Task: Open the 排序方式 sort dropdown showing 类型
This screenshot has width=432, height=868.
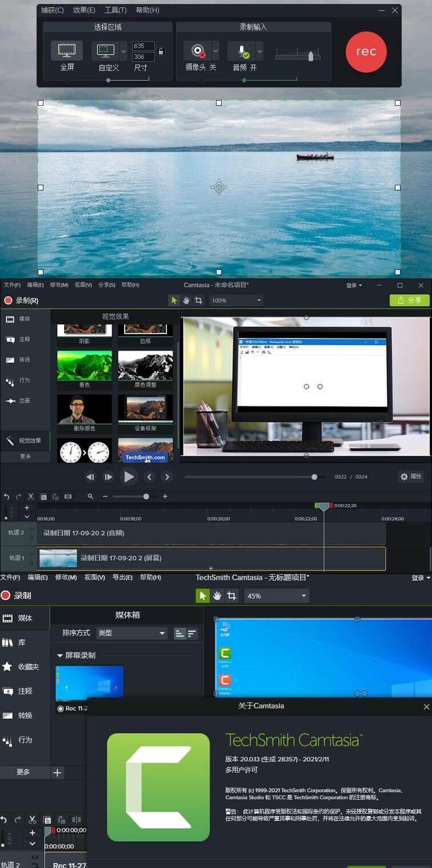Action: pos(131,633)
